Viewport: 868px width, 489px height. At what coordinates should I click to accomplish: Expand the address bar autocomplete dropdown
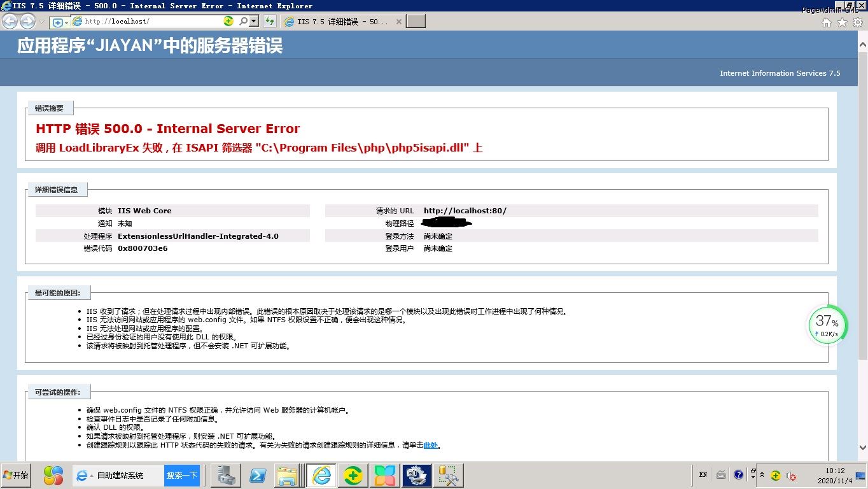click(254, 21)
